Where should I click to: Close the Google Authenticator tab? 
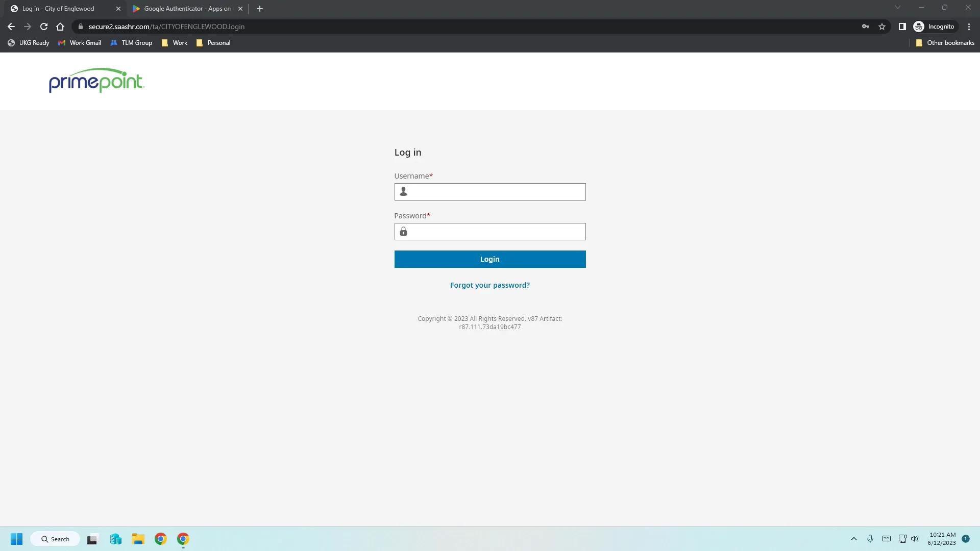(x=240, y=9)
